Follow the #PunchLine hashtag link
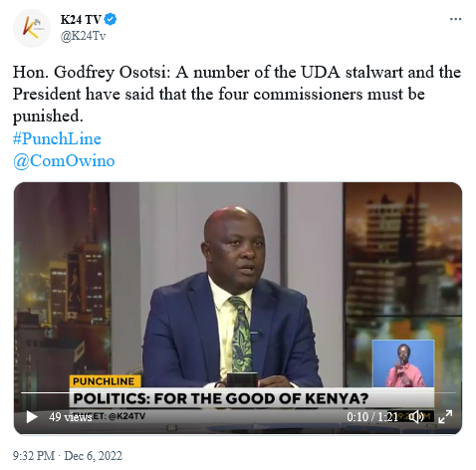Image resolution: width=476 pixels, height=470 pixels. click(57, 138)
